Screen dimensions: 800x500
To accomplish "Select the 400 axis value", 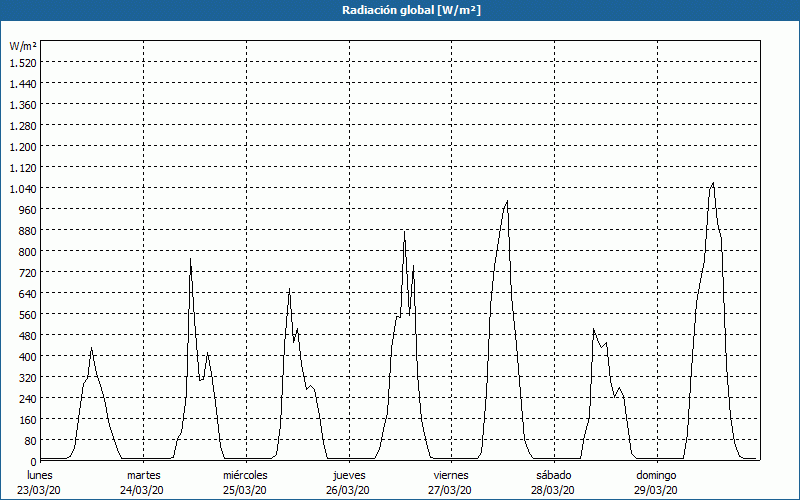I will coord(28,357).
